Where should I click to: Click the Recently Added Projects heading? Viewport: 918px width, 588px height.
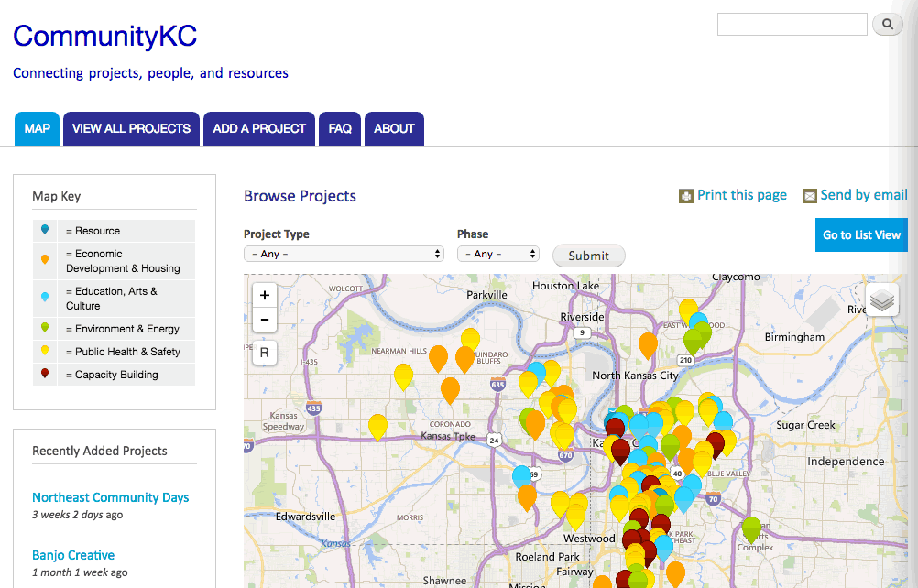click(x=100, y=452)
